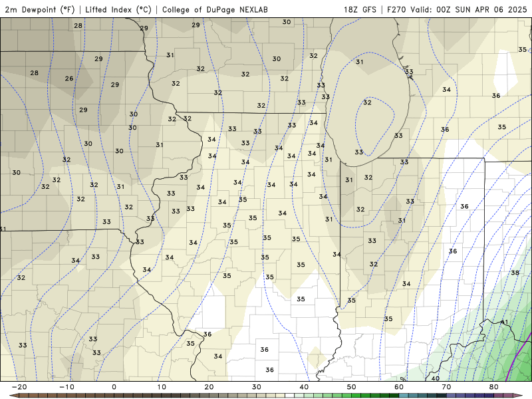Screen dimensions: 532x399
Task: Select the 38 dewpoint value on the map
Action: tap(515, 273)
